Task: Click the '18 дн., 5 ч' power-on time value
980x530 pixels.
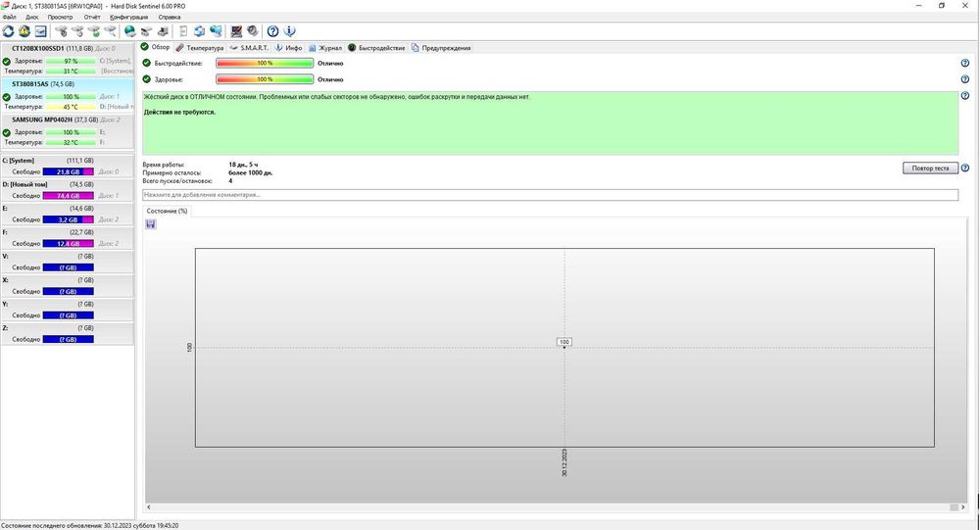Action: click(243, 165)
